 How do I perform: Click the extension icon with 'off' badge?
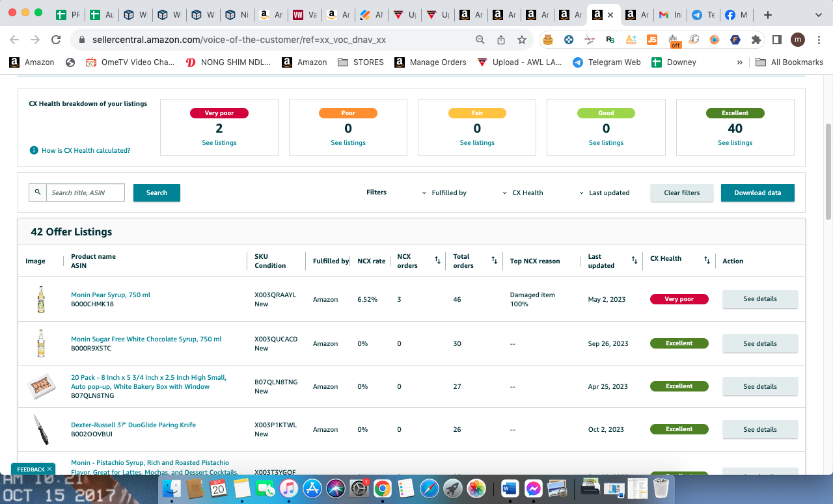pyautogui.click(x=674, y=41)
